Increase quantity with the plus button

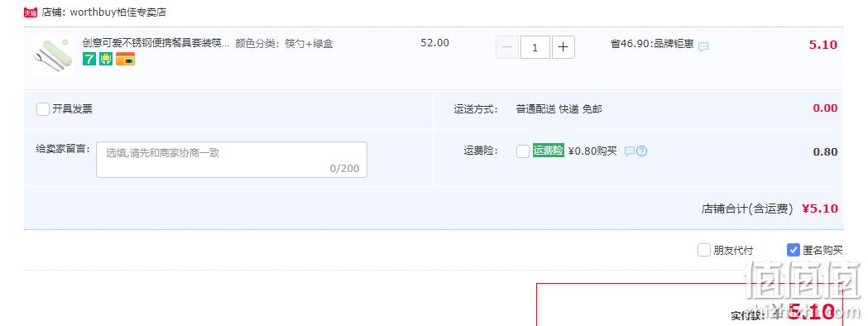(563, 47)
